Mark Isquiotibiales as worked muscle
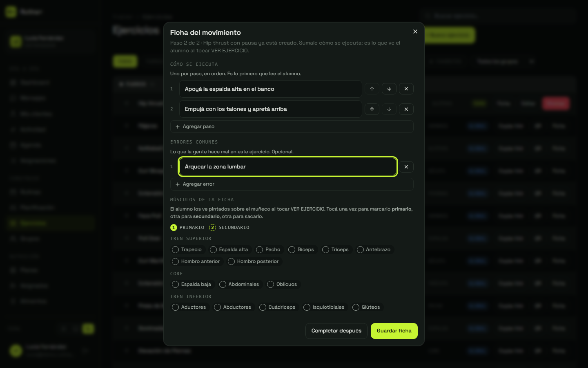 pyautogui.click(x=324, y=307)
